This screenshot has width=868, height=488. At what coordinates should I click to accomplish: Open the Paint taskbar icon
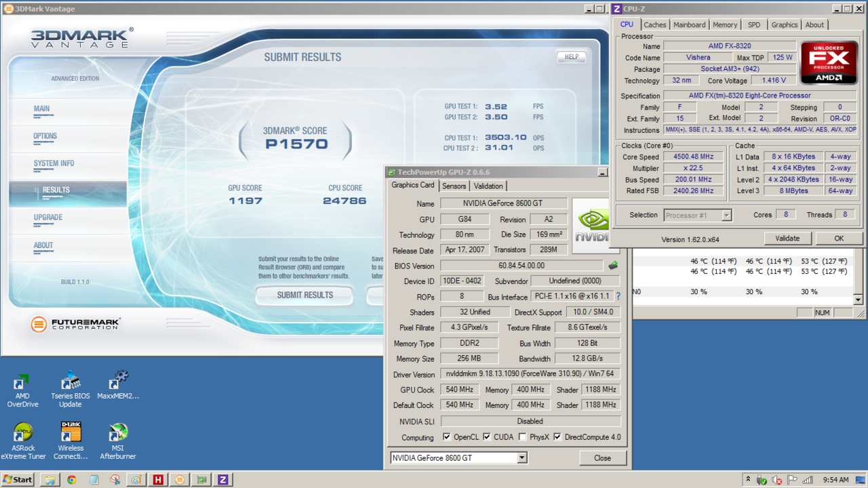[136, 479]
